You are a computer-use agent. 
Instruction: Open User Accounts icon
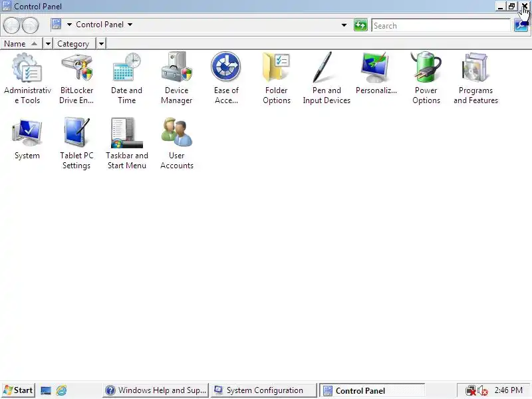pos(176,143)
